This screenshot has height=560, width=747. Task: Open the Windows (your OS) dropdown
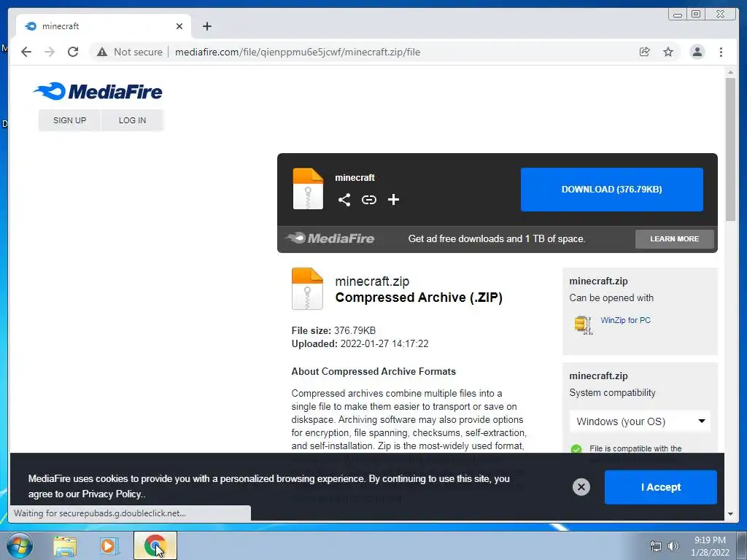(640, 421)
